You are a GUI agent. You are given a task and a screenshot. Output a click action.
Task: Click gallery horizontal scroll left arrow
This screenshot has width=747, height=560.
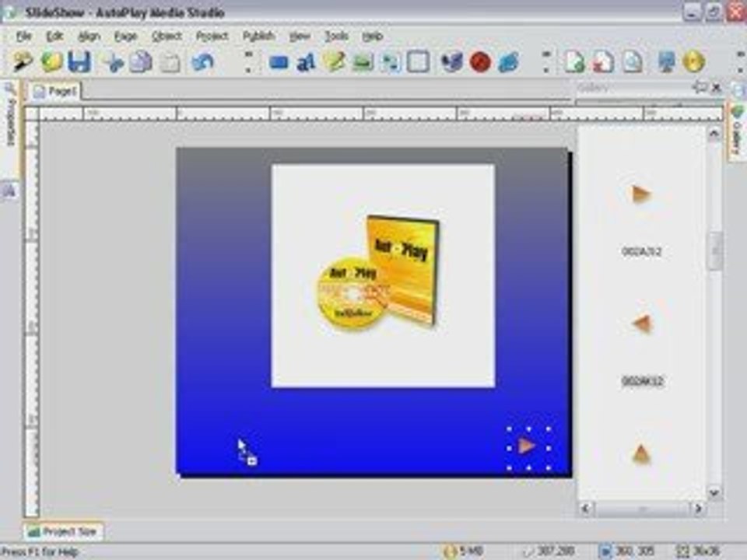[586, 509]
